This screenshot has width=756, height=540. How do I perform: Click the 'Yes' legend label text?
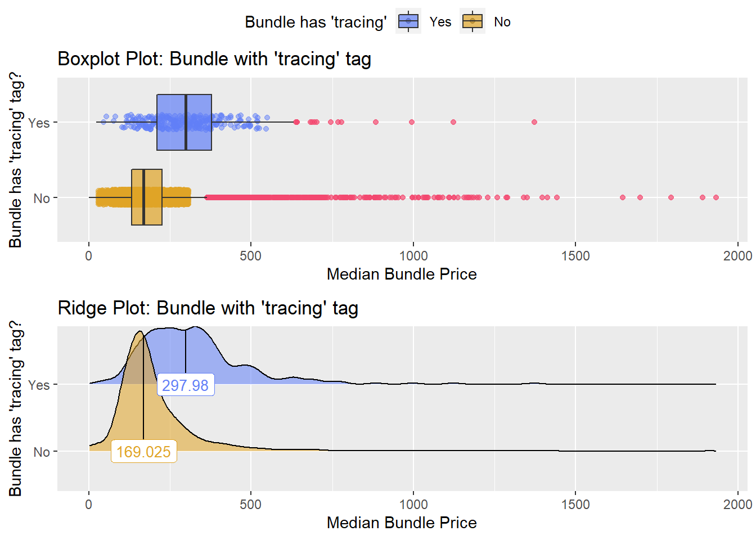point(440,22)
